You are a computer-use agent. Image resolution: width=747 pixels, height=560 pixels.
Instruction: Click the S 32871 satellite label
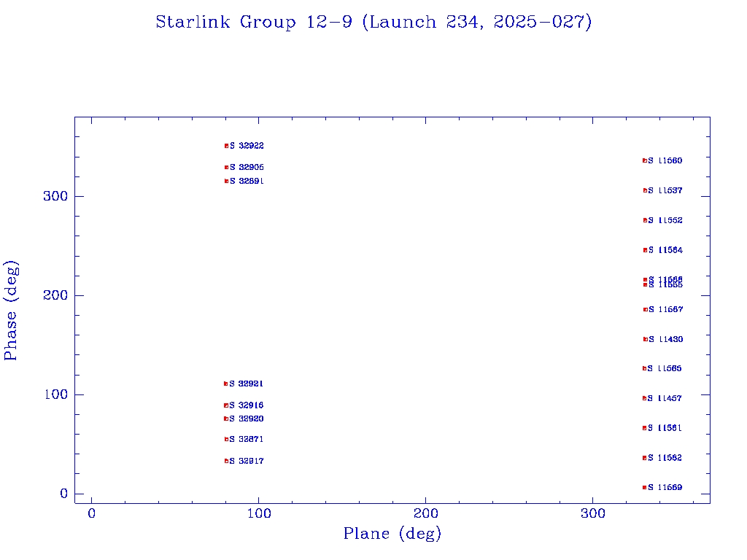click(247, 440)
